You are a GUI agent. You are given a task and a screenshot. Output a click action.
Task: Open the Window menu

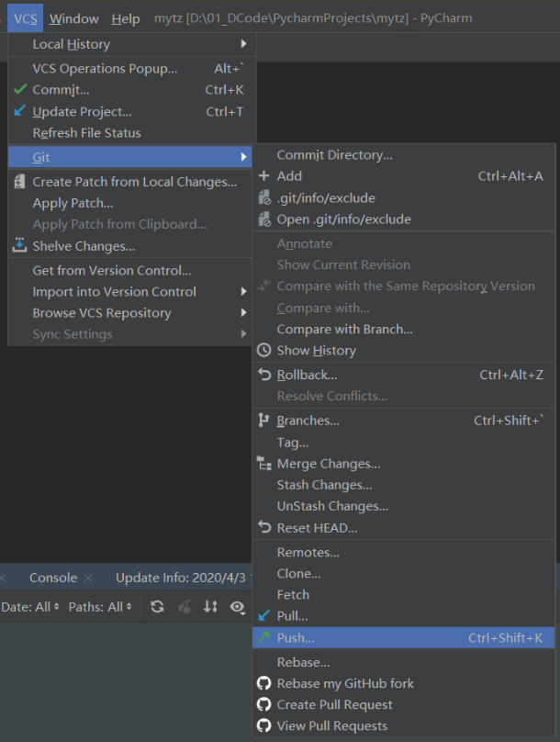pyautogui.click(x=73, y=17)
